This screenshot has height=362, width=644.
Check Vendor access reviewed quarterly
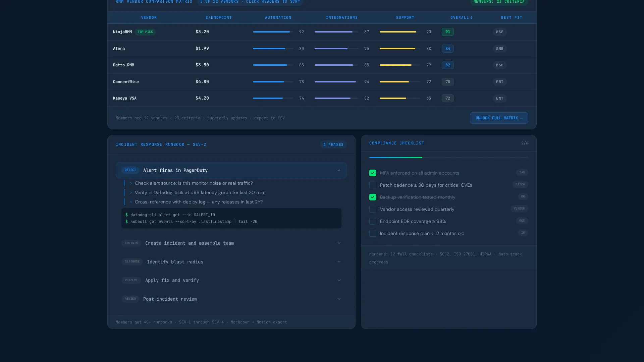[373, 209]
